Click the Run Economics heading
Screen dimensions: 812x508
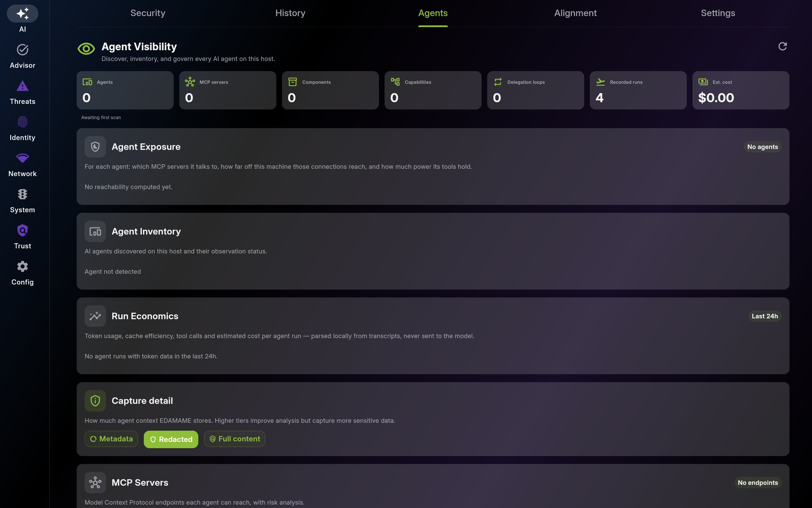[x=145, y=316]
